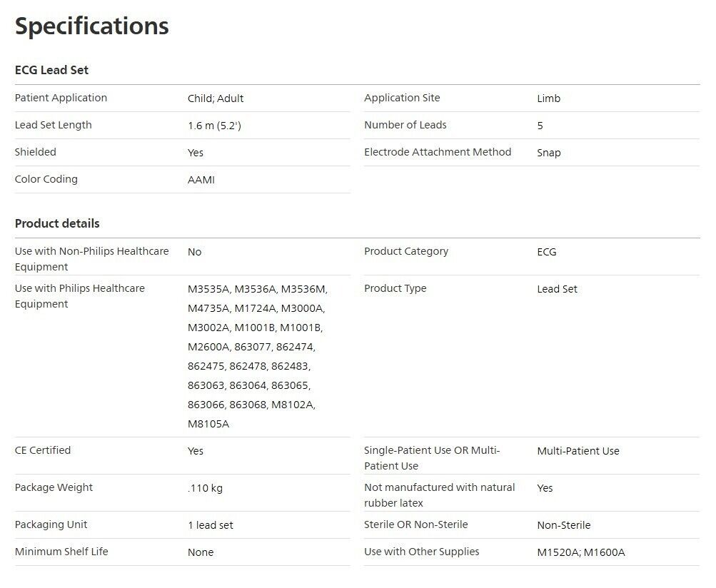Select the ECG product category value
716x588 pixels.
click(547, 252)
